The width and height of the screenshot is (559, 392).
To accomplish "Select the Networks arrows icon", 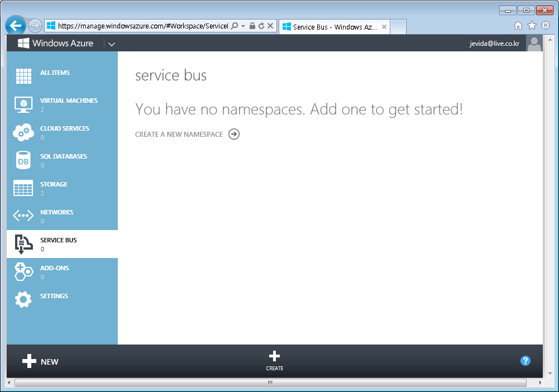I will pos(23,216).
